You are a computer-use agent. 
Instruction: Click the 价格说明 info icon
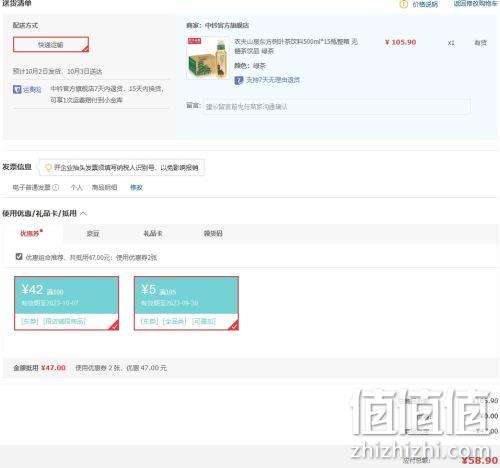[x=404, y=4]
